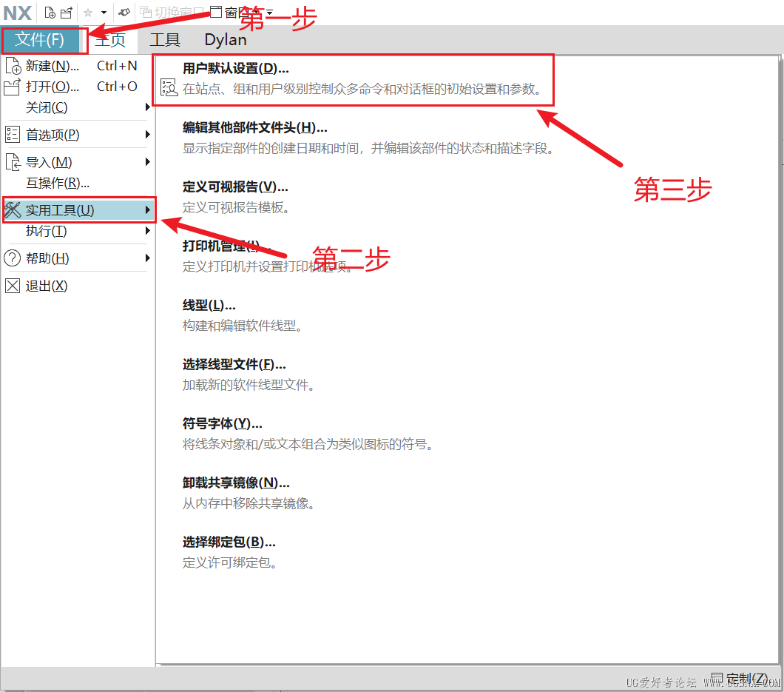Click the Open file icon in the quick access toolbar
Screen dimensions: 784x692
click(67, 13)
